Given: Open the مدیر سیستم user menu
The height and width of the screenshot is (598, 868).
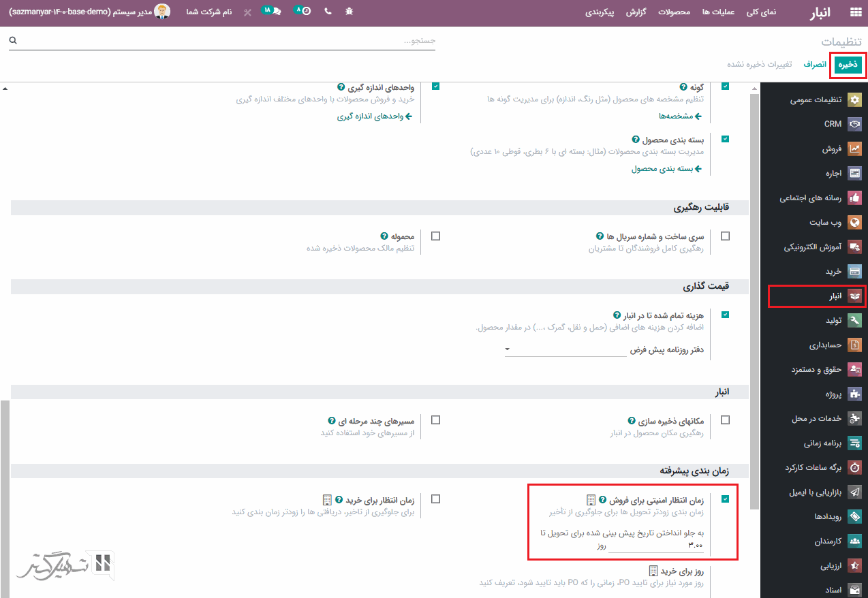Looking at the screenshot, I should click(90, 12).
